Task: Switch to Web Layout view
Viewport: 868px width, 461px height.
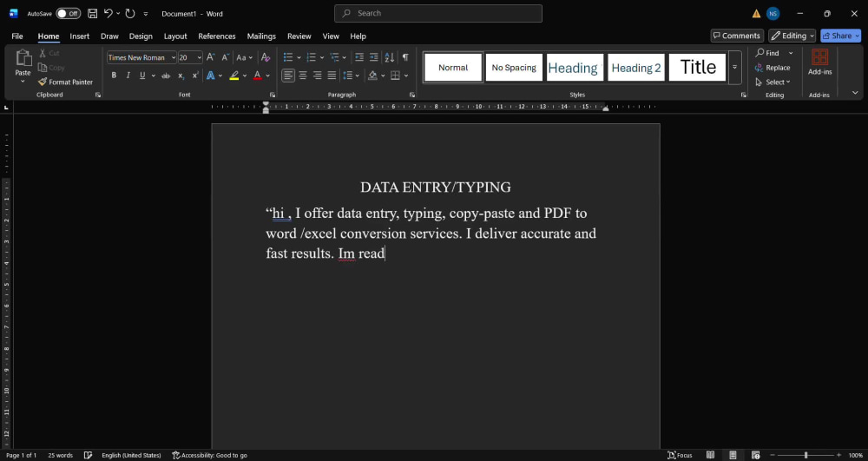Action: (x=756, y=455)
